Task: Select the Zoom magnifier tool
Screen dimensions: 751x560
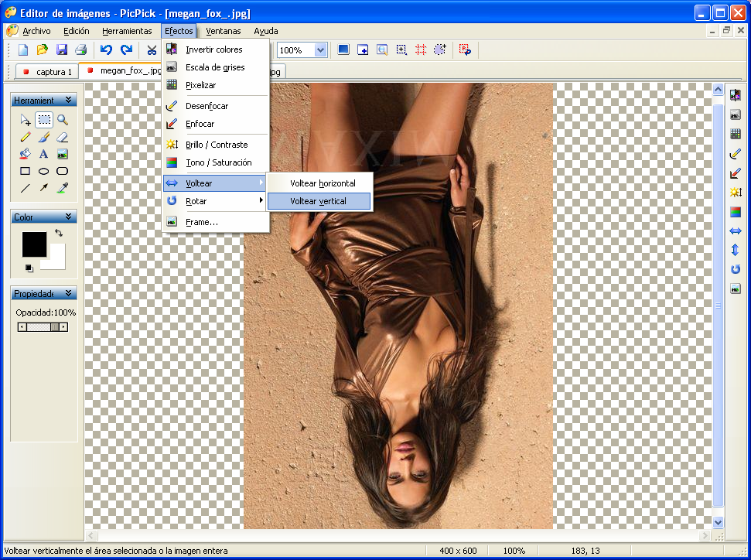Action: (63, 120)
